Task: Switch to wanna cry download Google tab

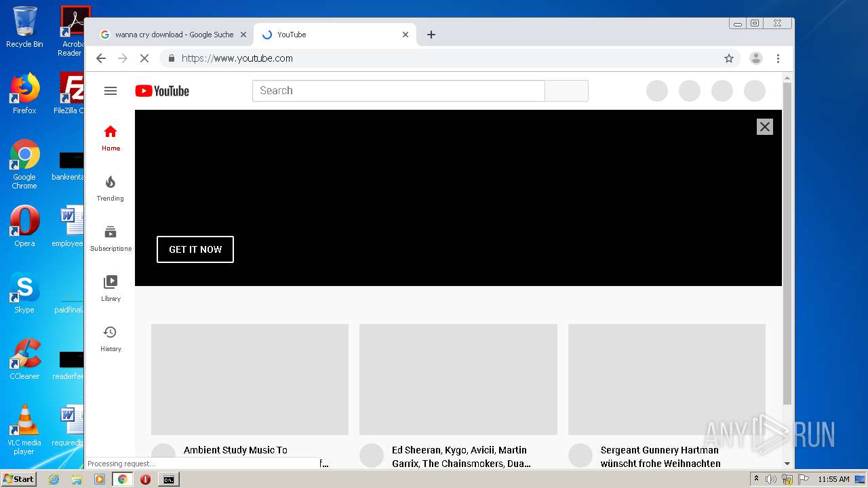Action: (x=172, y=35)
